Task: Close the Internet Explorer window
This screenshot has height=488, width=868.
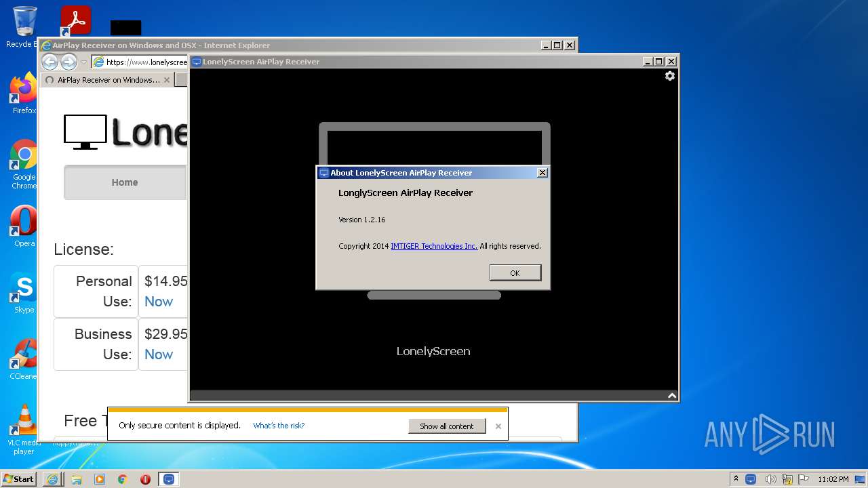Action: click(570, 45)
